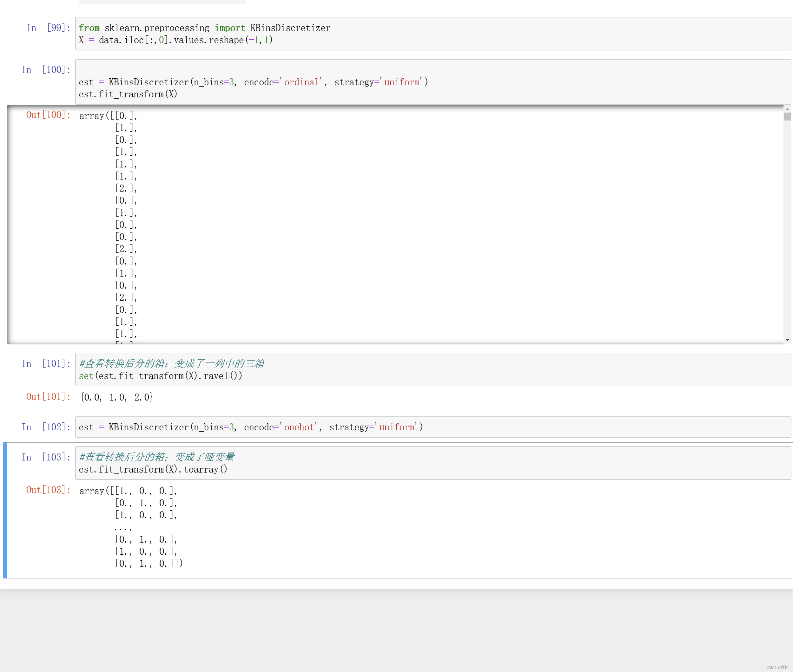Click code cell In [103] with toarray() call
The height and width of the screenshot is (672, 793).
[433, 463]
